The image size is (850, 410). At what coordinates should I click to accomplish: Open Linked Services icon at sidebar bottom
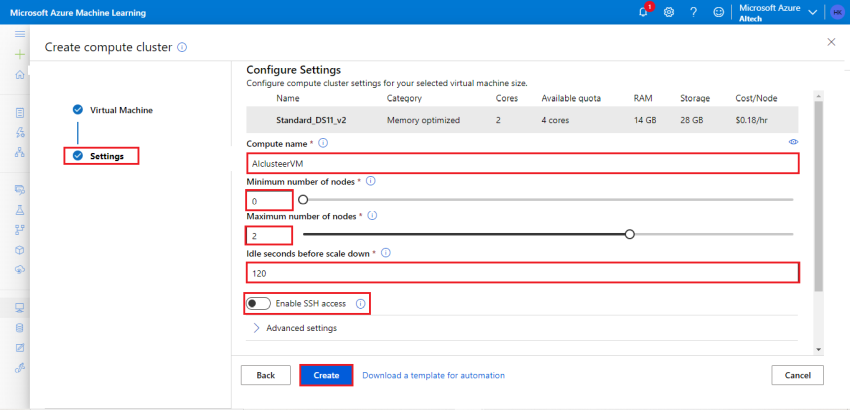click(20, 368)
